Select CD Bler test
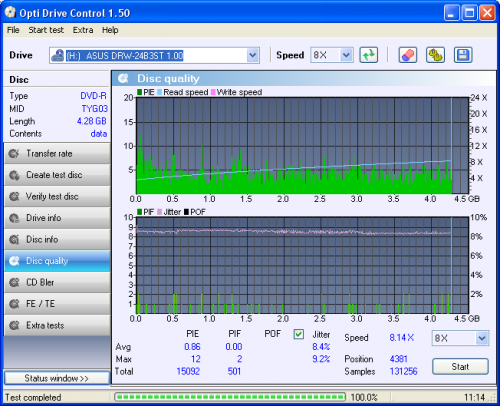The image size is (500, 406). point(57,283)
